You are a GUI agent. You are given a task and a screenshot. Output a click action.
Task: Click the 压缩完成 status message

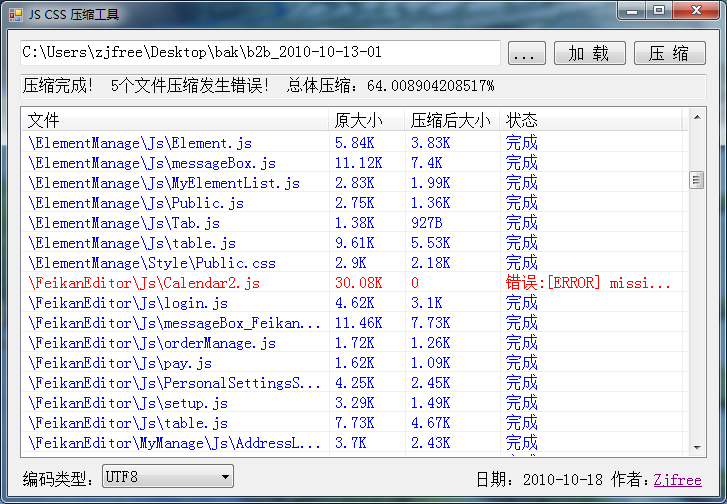pos(58,86)
